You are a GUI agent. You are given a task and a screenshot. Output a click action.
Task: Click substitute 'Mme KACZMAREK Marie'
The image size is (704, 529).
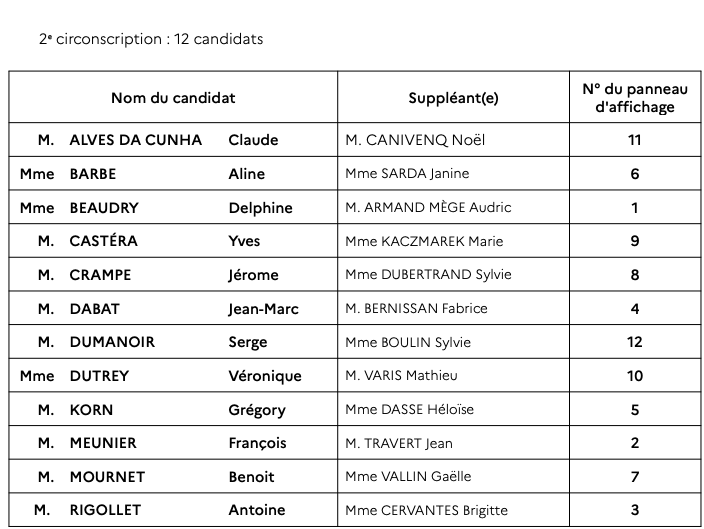(423, 241)
